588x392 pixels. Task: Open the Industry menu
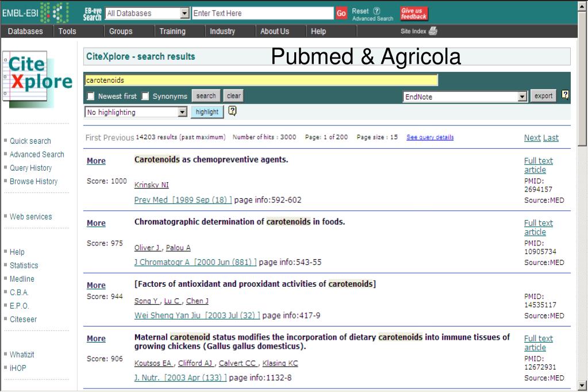[222, 31]
